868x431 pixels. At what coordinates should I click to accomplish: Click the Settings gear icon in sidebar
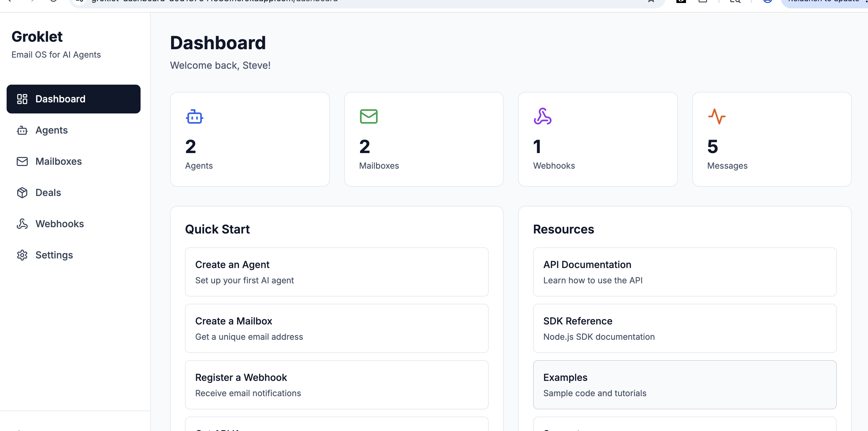[22, 255]
